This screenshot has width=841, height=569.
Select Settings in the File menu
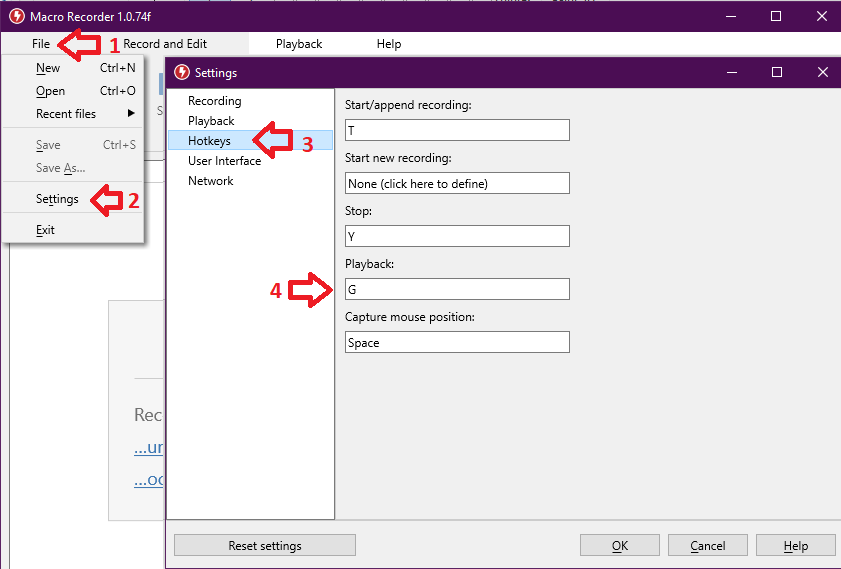(57, 199)
